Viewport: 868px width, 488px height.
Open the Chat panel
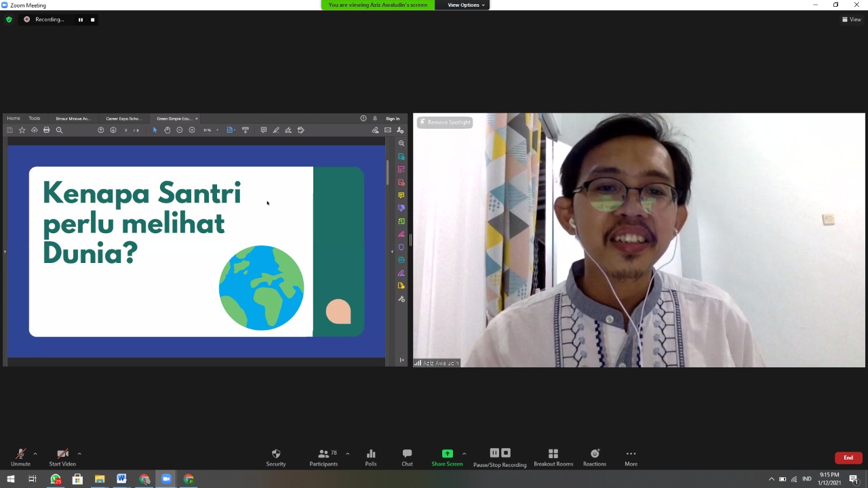(407, 457)
